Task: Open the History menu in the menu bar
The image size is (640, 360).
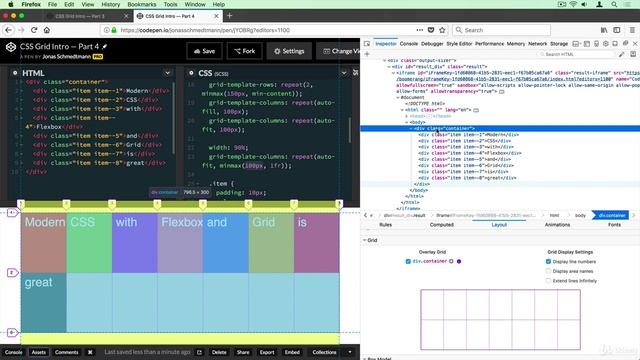Action: pos(111,4)
